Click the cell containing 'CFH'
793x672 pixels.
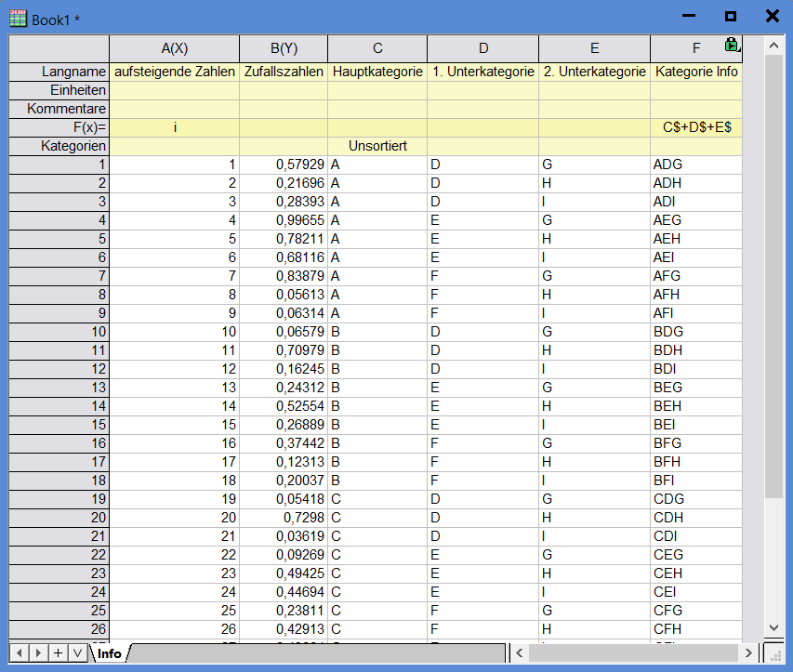(x=696, y=629)
